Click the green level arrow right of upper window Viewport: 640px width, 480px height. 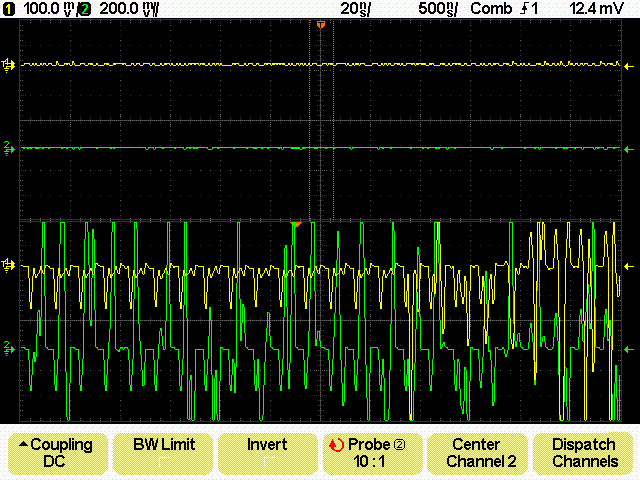click(x=629, y=149)
